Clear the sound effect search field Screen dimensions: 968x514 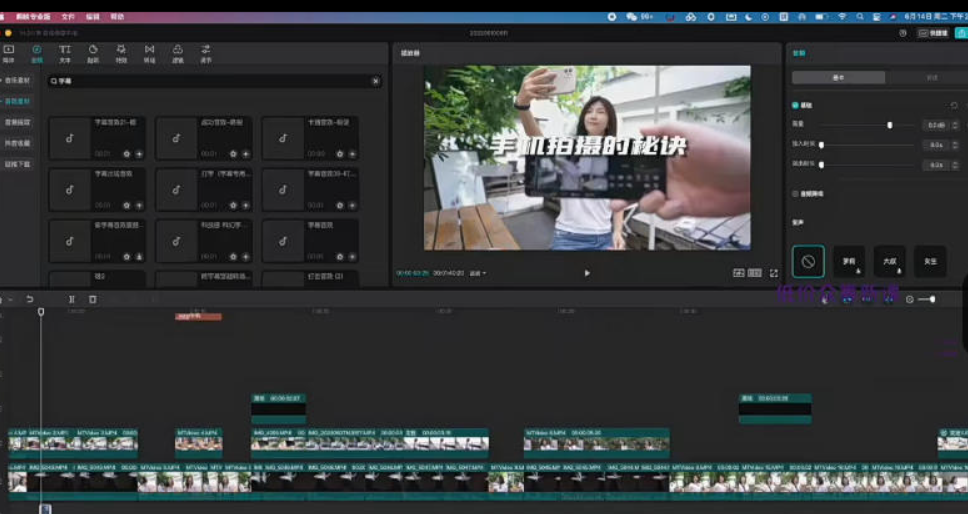pyautogui.click(x=376, y=81)
